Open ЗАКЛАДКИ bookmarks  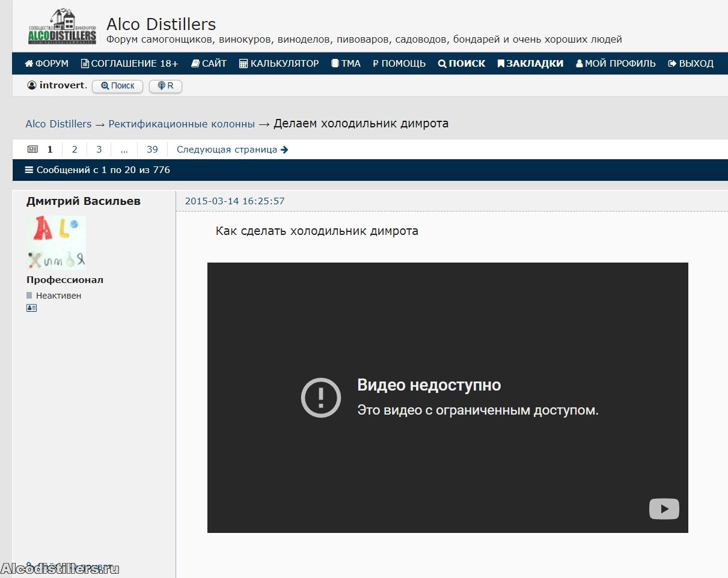click(530, 63)
